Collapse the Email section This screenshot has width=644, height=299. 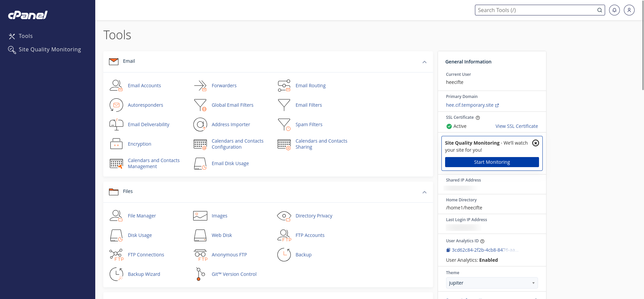(x=424, y=62)
